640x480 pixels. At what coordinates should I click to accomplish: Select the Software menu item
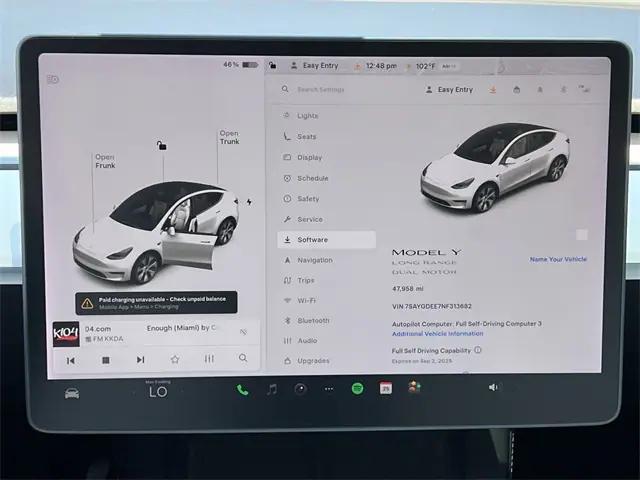coord(327,240)
